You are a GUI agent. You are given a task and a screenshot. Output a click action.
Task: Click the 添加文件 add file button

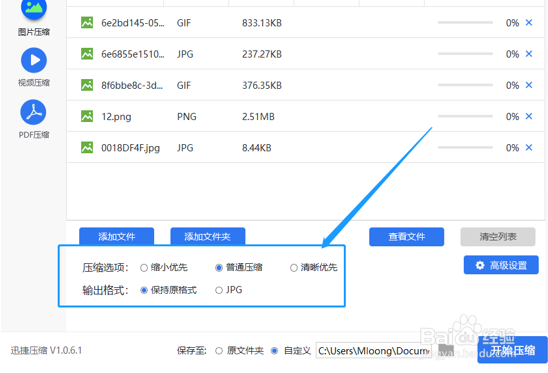116,237
